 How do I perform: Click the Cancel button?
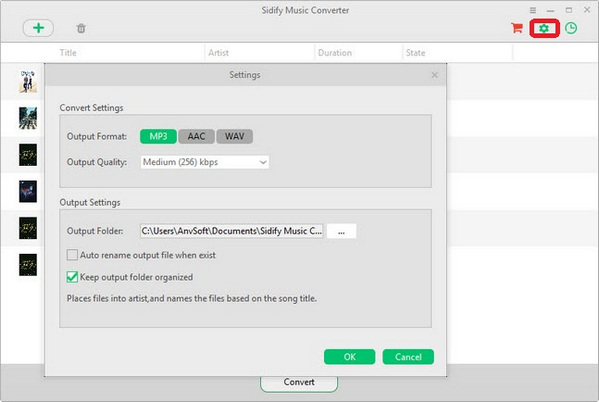[x=408, y=357]
